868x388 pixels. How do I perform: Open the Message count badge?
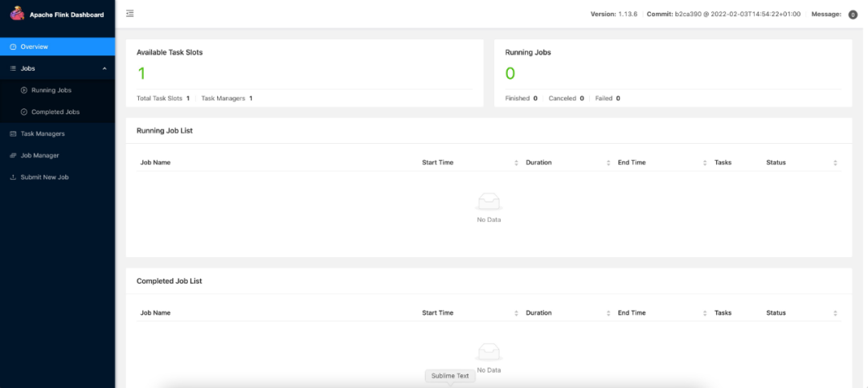pos(853,14)
